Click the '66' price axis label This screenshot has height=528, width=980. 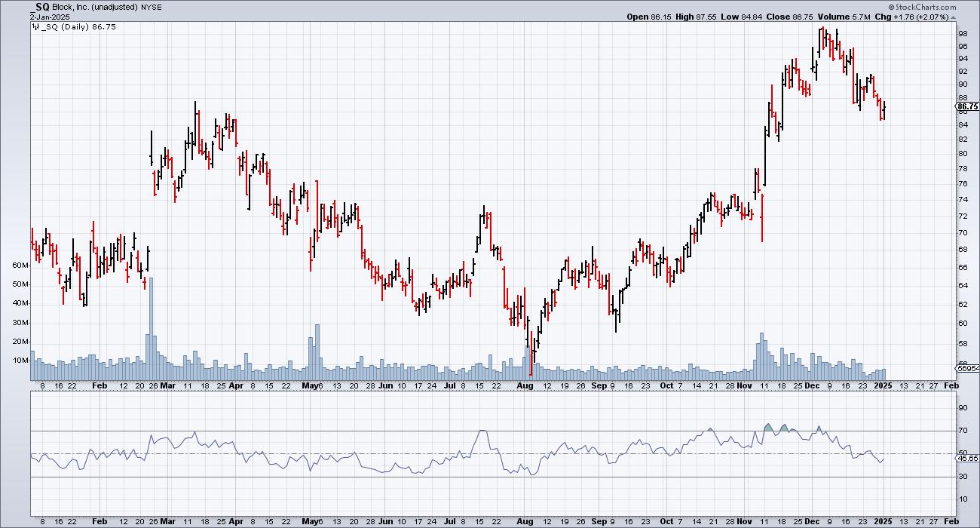(x=963, y=267)
